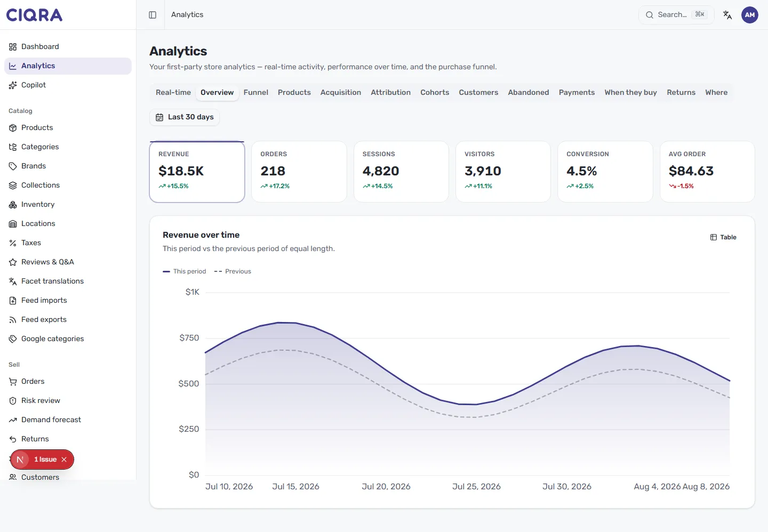The image size is (768, 532).
Task: Switch the chart to Table view
Action: coord(723,237)
